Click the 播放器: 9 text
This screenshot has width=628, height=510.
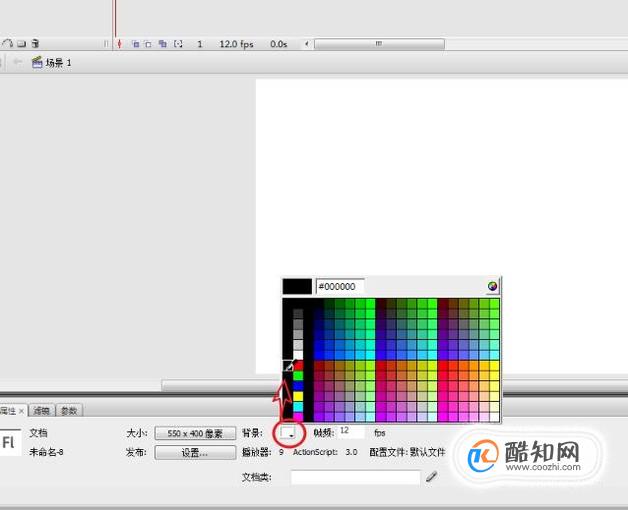pyautogui.click(x=263, y=452)
